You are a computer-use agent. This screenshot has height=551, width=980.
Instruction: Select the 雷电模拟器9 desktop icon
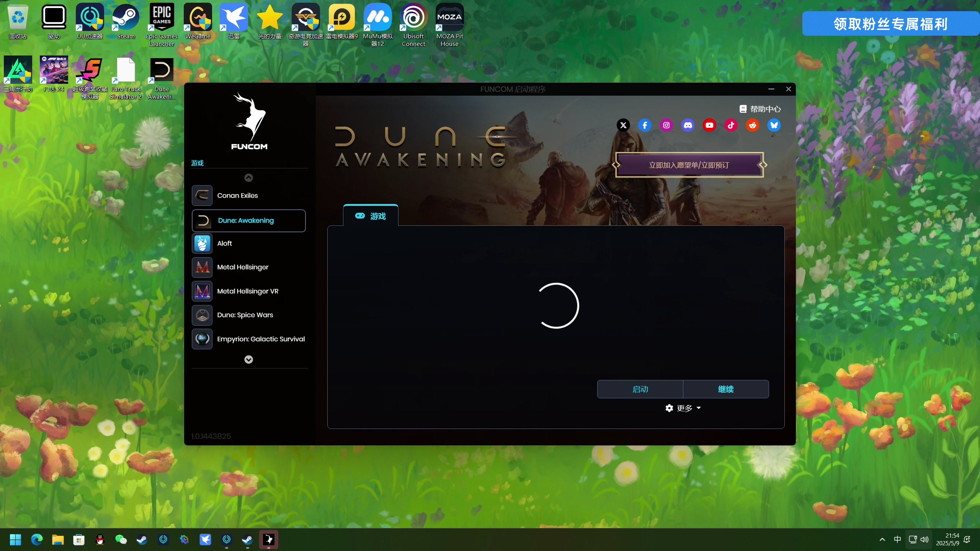click(x=342, y=22)
